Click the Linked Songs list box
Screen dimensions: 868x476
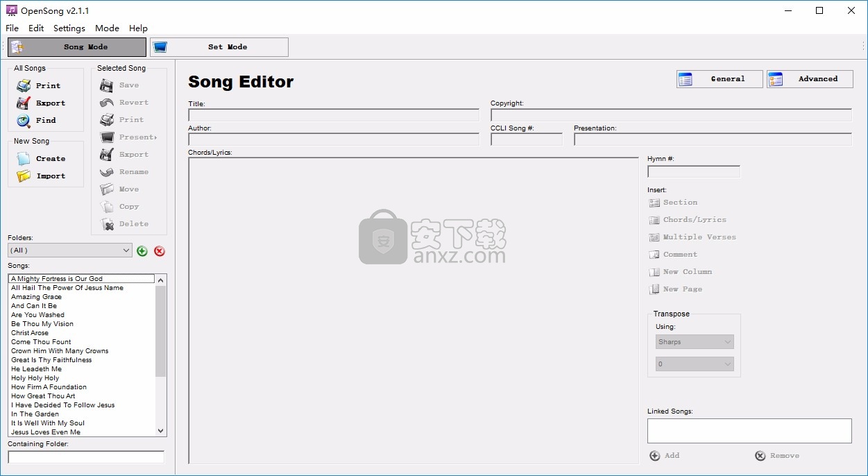(749, 431)
